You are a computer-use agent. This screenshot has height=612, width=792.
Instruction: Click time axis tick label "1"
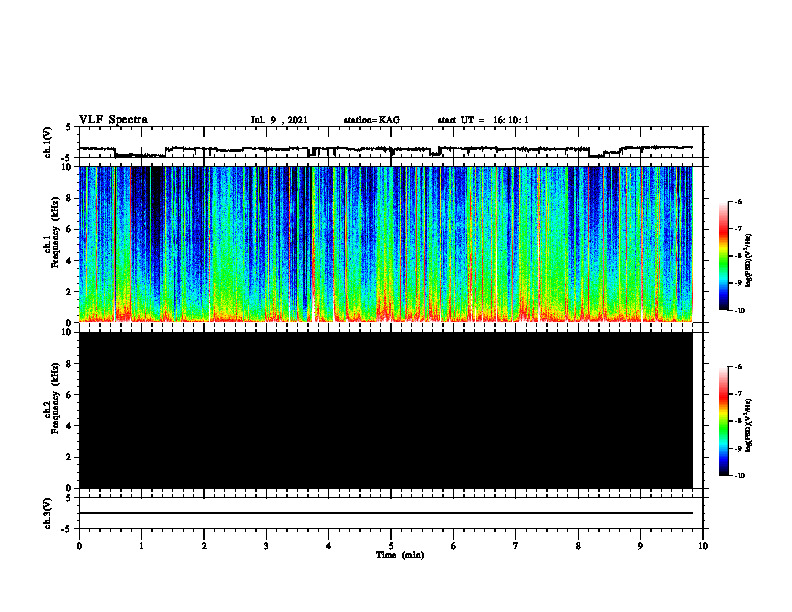click(x=141, y=546)
